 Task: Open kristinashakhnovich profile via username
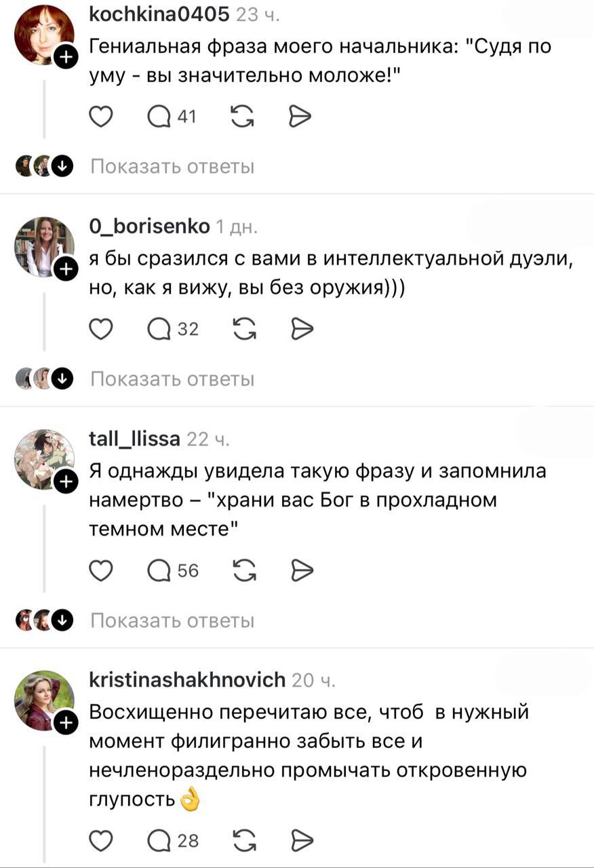point(188,679)
